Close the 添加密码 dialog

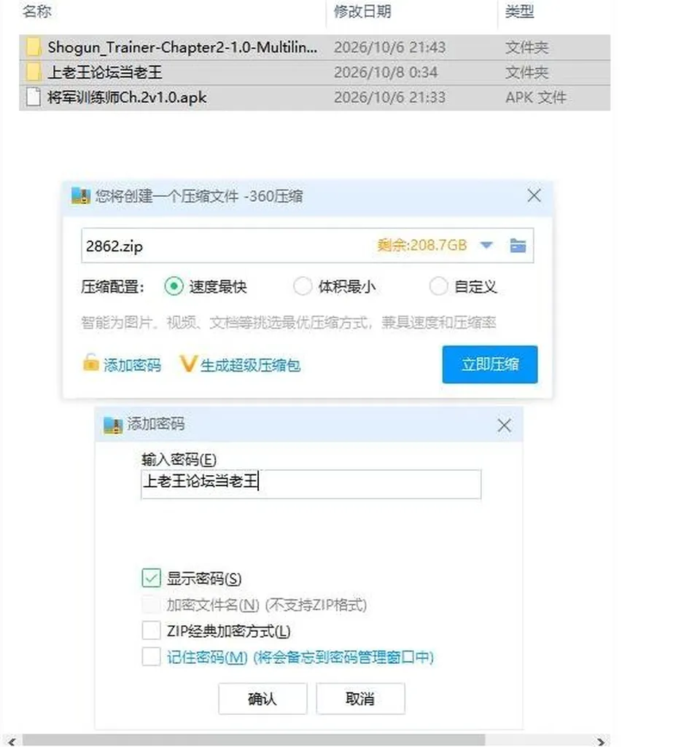coord(504,426)
